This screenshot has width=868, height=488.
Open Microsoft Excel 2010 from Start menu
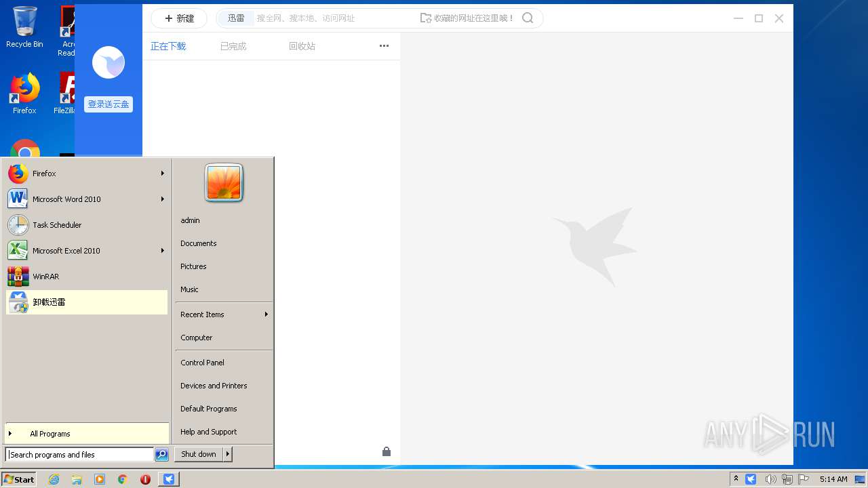tap(87, 251)
